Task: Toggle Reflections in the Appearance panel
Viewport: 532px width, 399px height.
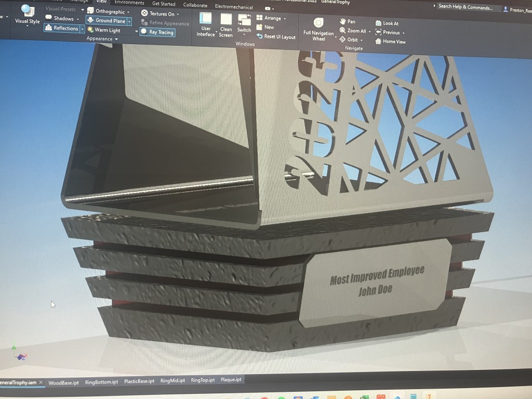Action: coord(62,29)
